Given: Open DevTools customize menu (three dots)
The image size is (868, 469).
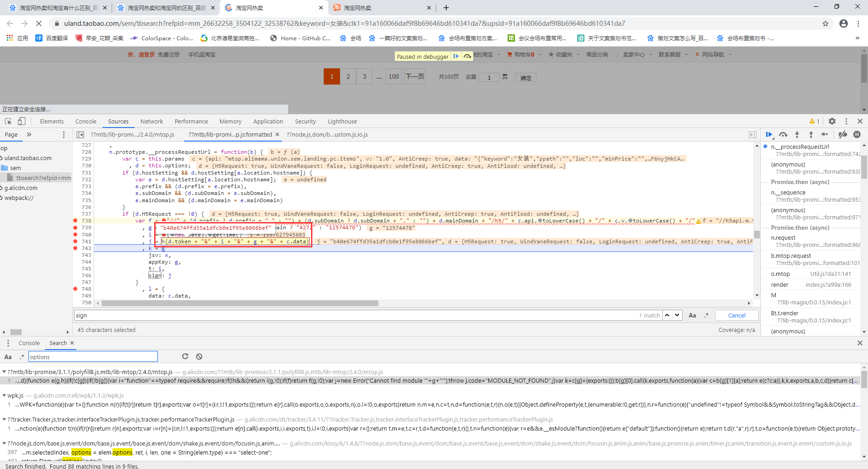Looking at the screenshot, I should click(846, 121).
